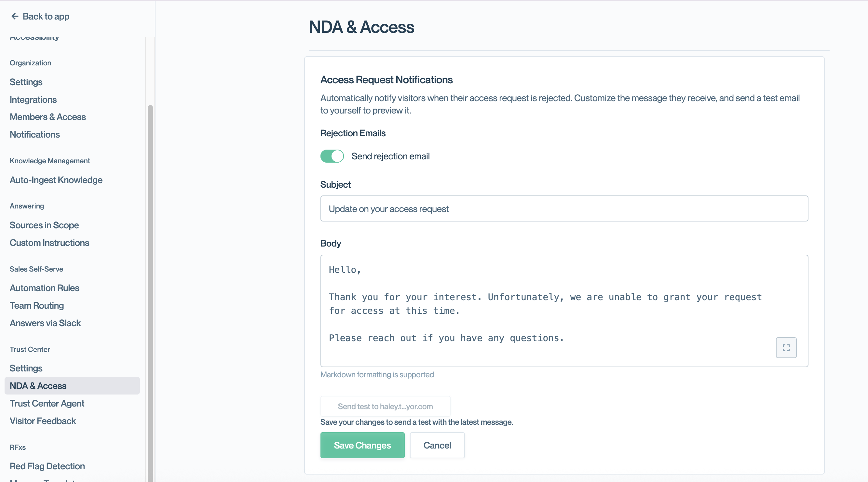
Task: Click the Subject input field
Action: coord(564,208)
